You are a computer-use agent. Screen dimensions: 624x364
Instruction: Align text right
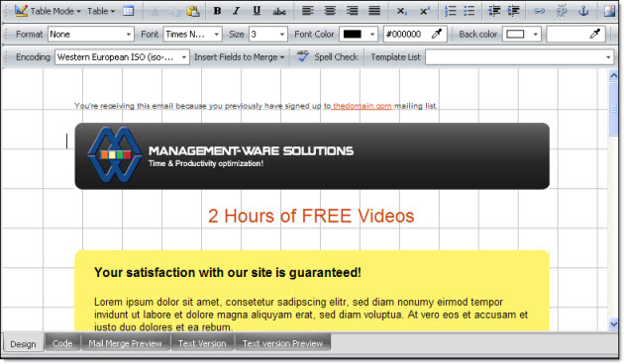[x=352, y=11]
